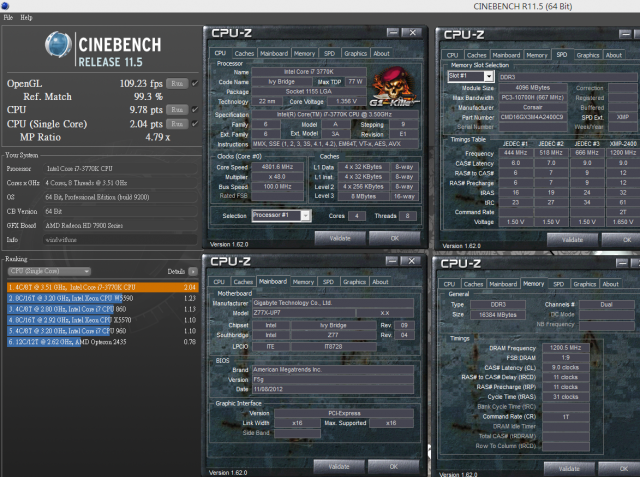Click the Part Number CMD16GX3M4A2400C9 field

(533, 117)
